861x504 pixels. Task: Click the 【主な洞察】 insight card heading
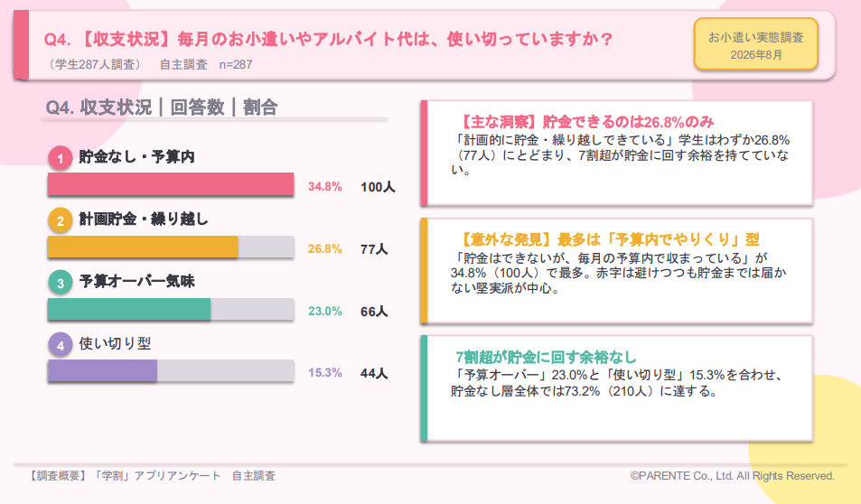pyautogui.click(x=585, y=122)
